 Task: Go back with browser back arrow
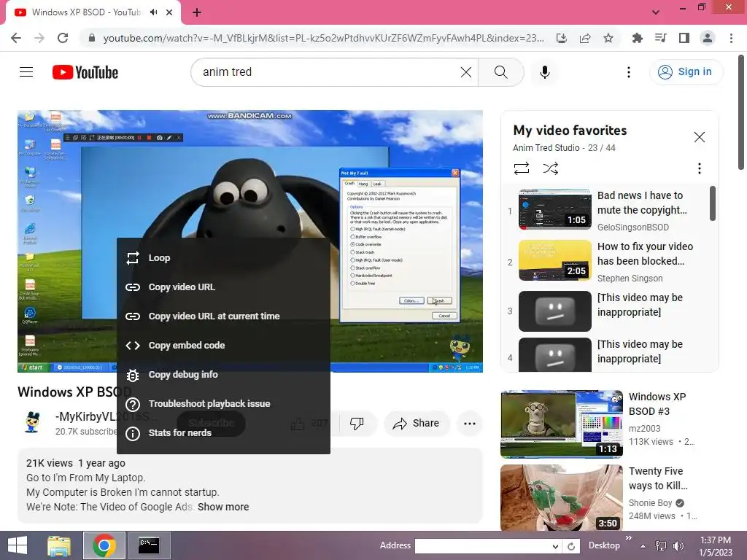pos(16,38)
